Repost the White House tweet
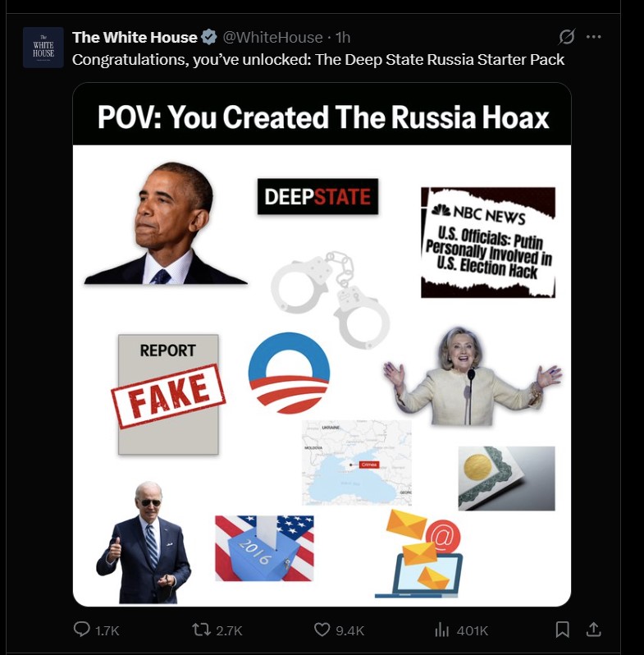Image resolution: width=644 pixels, height=655 pixels. point(217,630)
